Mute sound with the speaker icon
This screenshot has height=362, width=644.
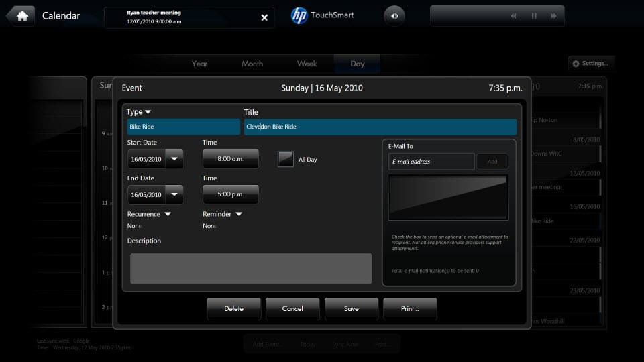coord(394,16)
